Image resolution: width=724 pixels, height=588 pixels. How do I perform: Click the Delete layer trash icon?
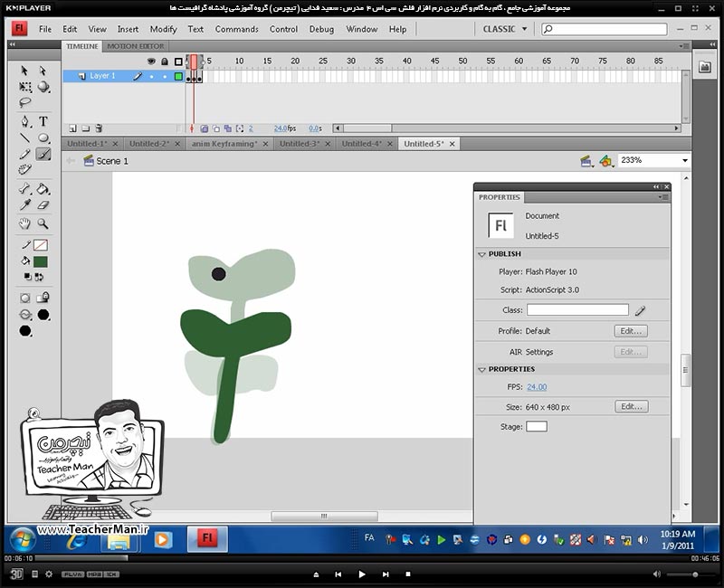point(99,128)
